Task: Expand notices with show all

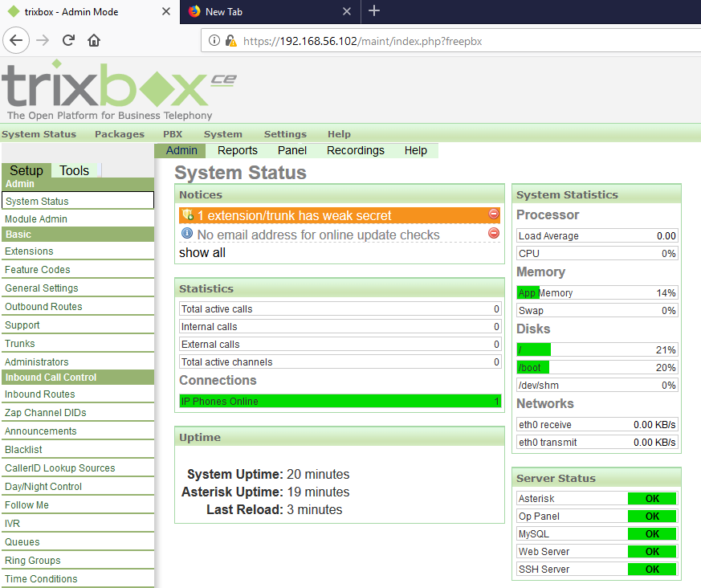Action: [x=202, y=252]
